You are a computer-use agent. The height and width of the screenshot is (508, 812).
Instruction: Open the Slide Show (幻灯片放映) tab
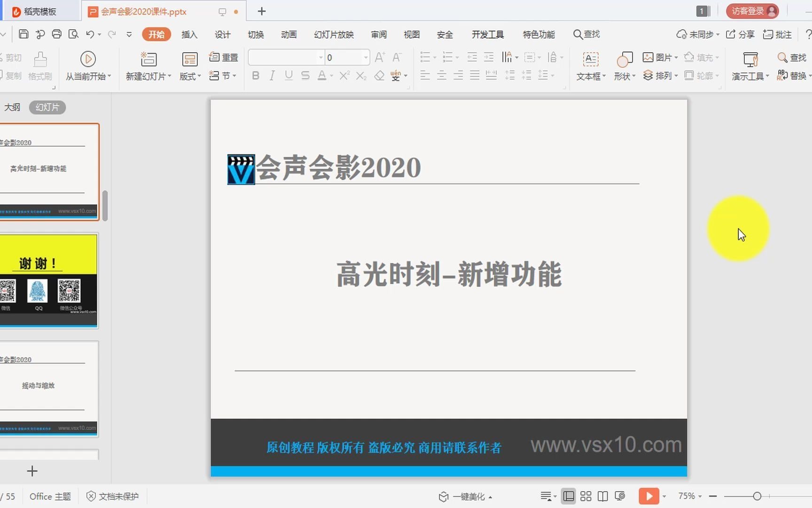334,34
